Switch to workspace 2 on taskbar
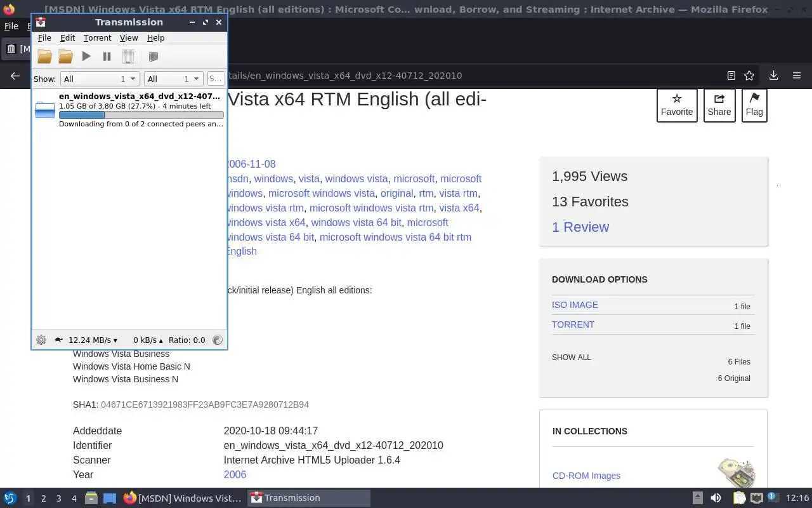 [43, 498]
